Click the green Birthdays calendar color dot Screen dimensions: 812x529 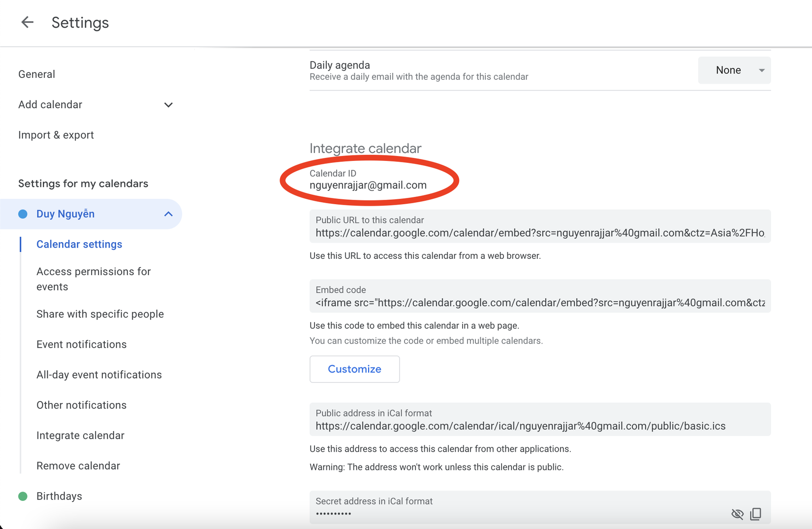23,496
